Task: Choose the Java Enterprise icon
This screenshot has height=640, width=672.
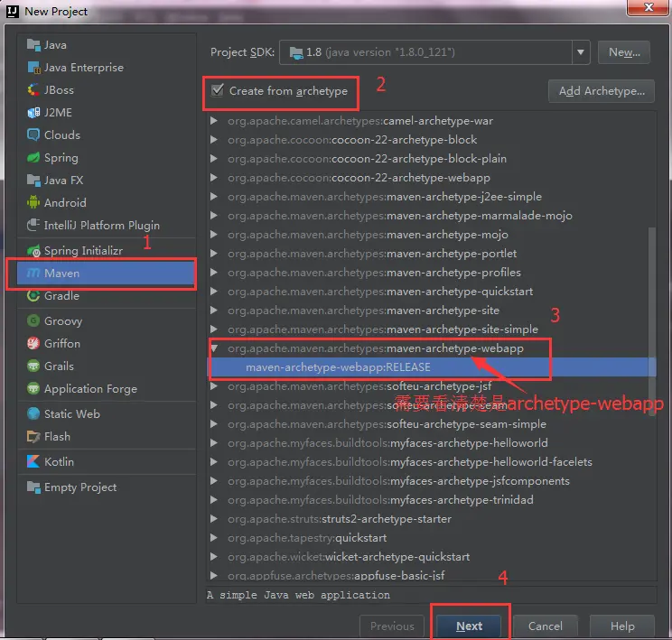Action: click(33, 68)
